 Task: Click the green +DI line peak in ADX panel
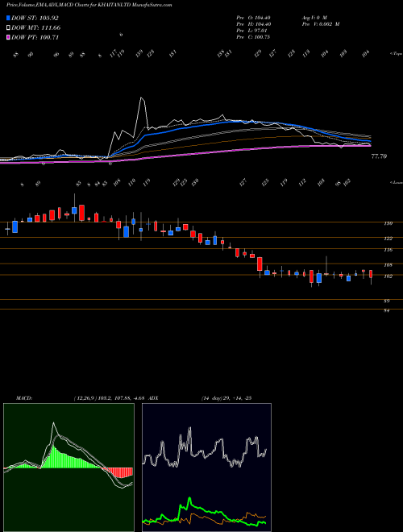click(189, 499)
